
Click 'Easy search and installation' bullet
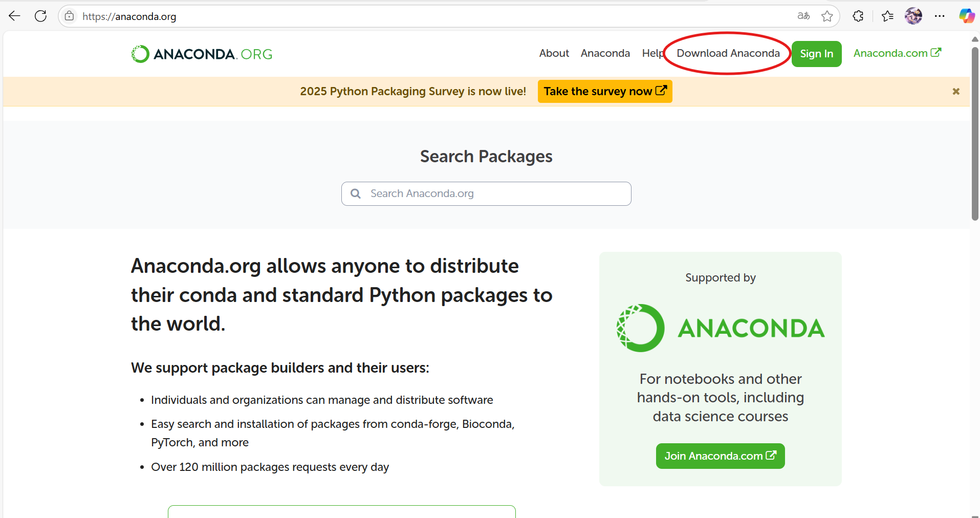333,433
